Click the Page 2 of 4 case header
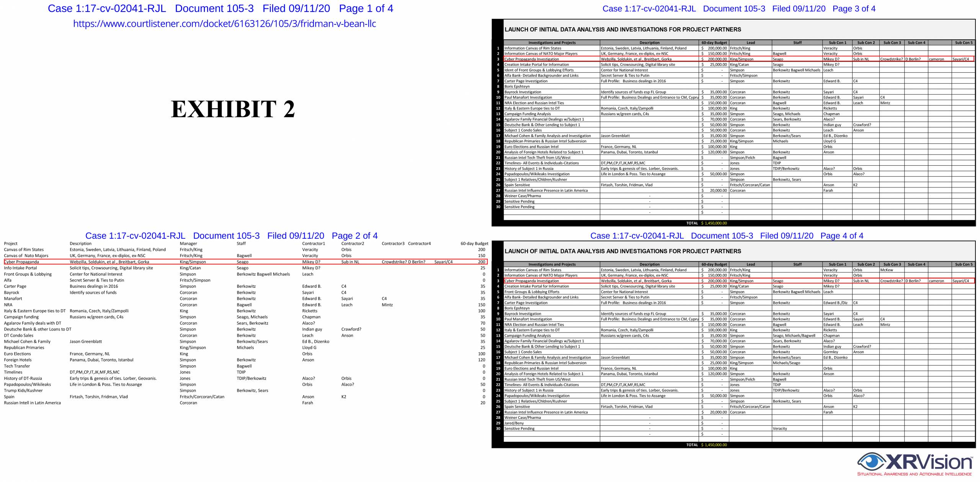The width and height of the screenshot is (980, 482). 231,236
